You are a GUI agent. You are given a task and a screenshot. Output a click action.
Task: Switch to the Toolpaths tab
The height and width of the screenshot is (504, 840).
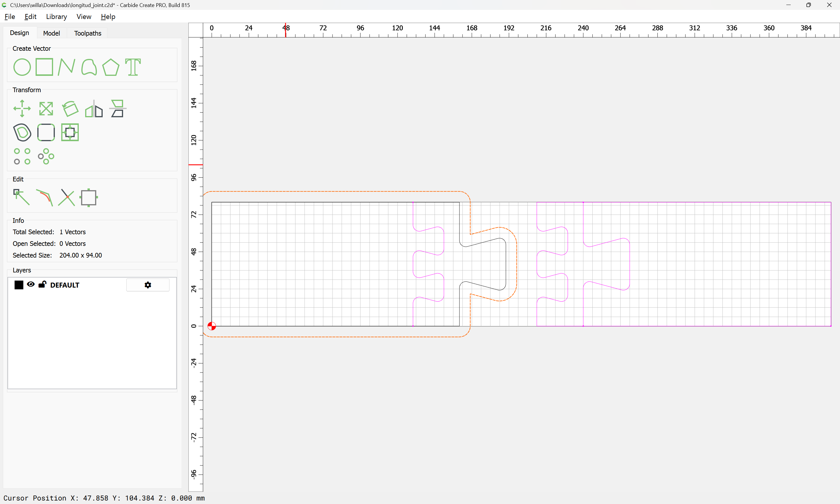point(87,33)
